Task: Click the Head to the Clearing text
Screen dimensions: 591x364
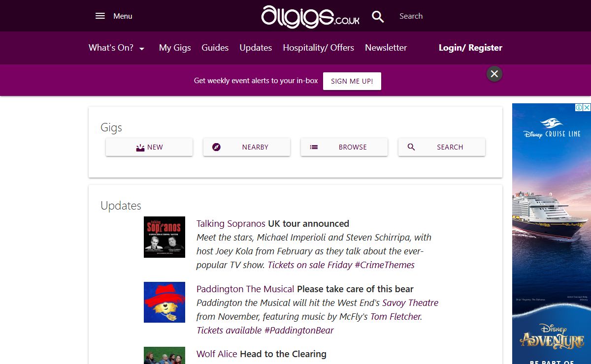Action: 283,354
